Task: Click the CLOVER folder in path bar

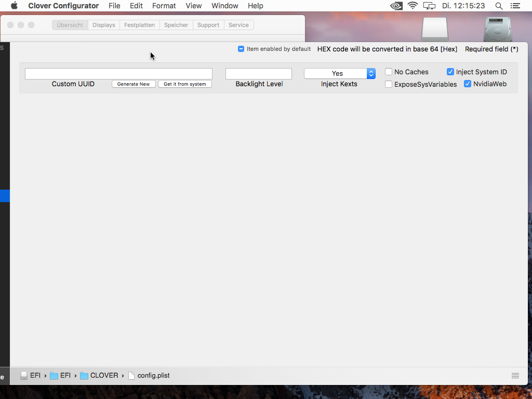Action: pyautogui.click(x=99, y=376)
